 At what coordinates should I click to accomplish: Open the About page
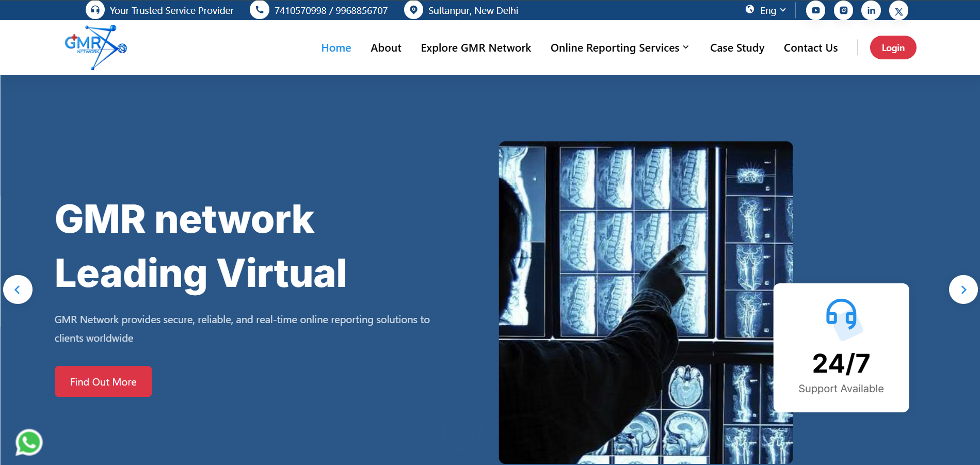coord(385,48)
